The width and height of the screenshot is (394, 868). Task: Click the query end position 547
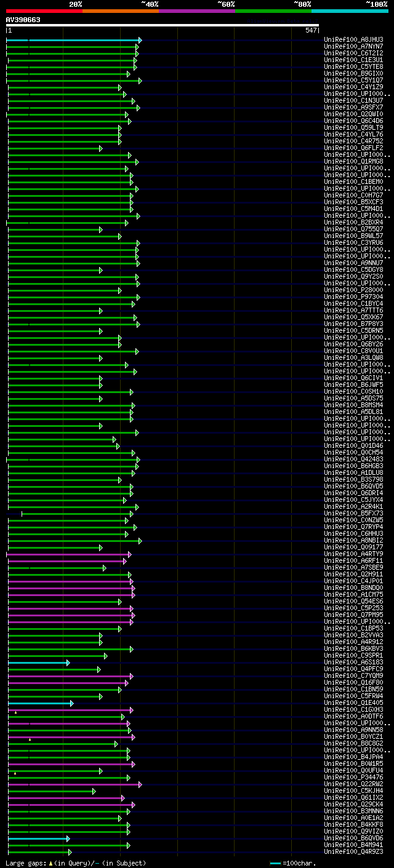coord(311,30)
